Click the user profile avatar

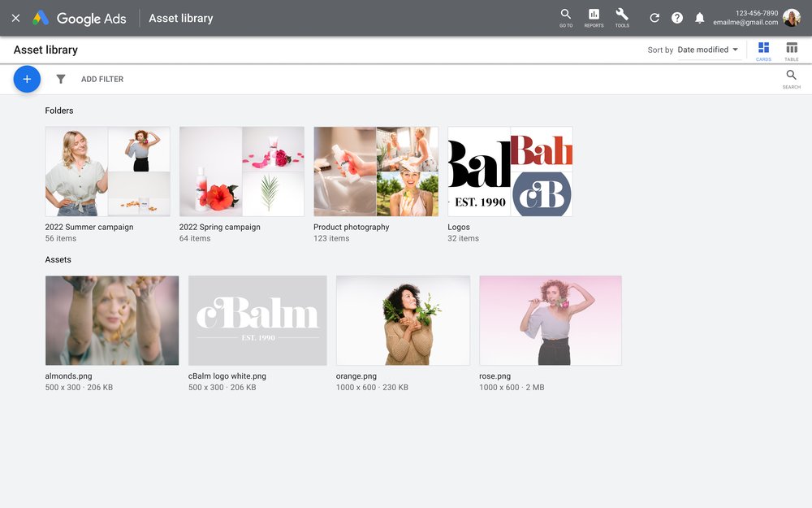click(791, 17)
